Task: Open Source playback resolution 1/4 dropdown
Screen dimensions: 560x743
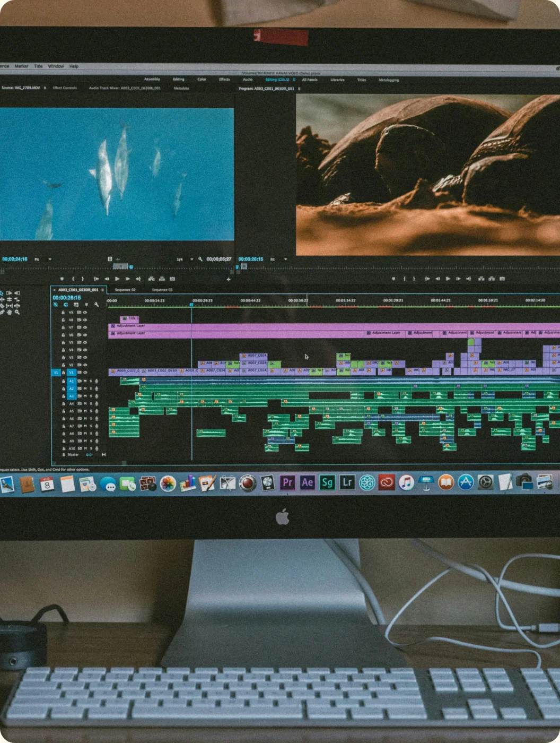Action: (x=185, y=259)
